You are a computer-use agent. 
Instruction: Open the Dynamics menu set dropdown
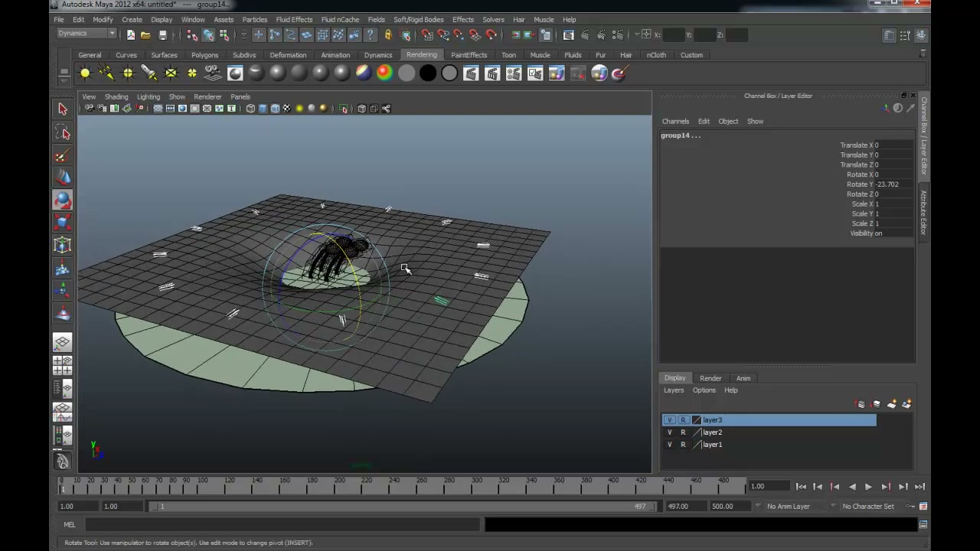coord(87,34)
